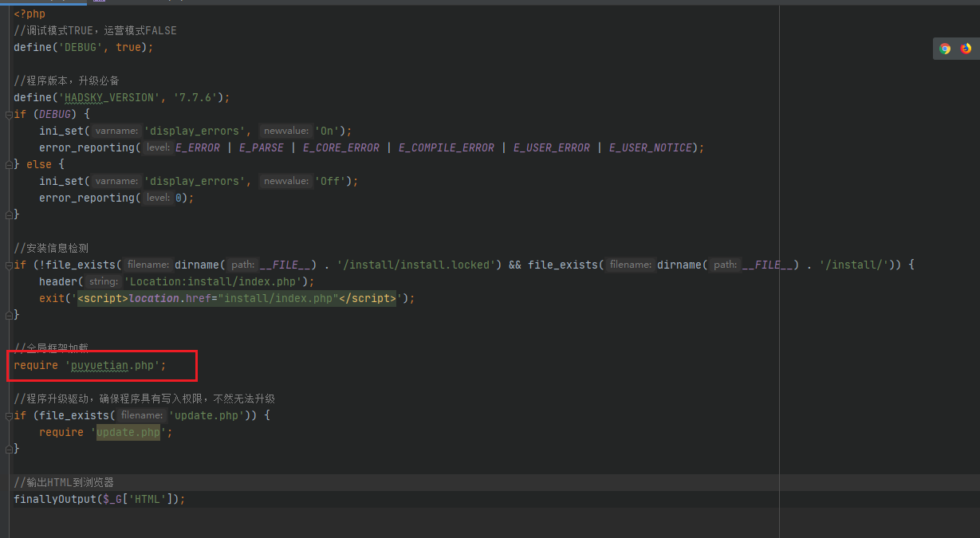Click the comment '//输出HTML到浏览器'

64,482
